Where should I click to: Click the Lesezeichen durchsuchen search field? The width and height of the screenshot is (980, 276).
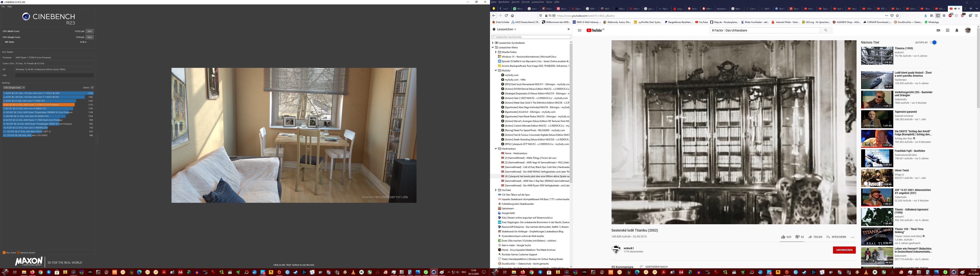[x=532, y=37]
